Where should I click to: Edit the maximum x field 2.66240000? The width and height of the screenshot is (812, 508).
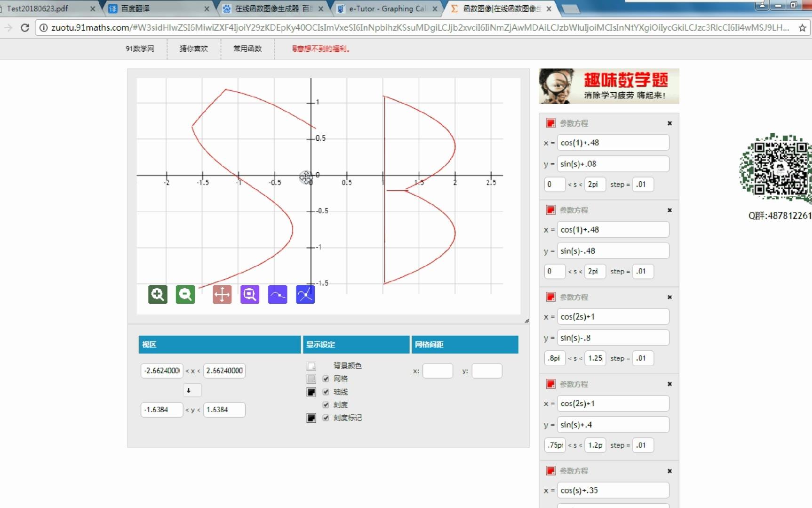pos(224,371)
